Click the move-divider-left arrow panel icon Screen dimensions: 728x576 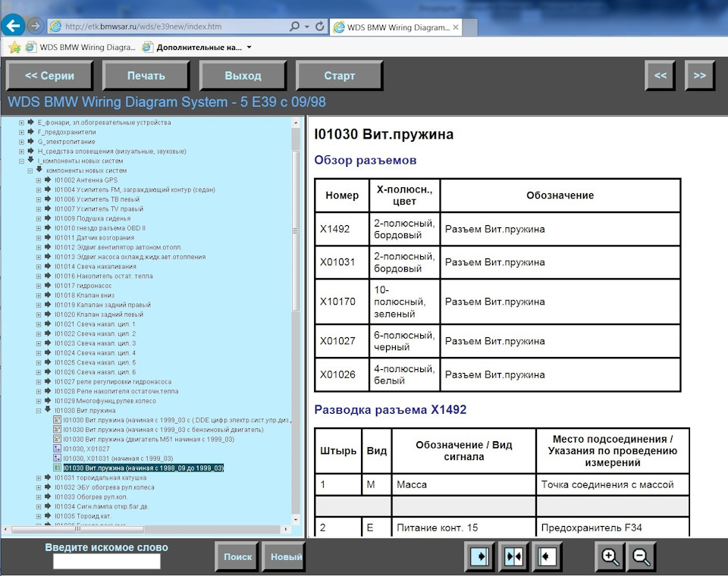pyautogui.click(x=547, y=556)
